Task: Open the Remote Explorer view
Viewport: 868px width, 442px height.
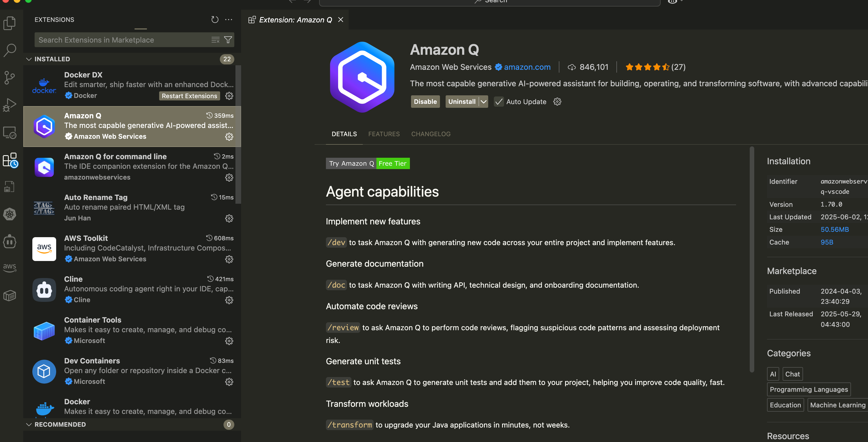Action: click(x=10, y=133)
